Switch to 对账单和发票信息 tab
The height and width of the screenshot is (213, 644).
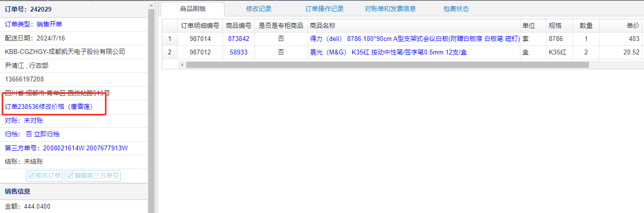click(x=390, y=9)
